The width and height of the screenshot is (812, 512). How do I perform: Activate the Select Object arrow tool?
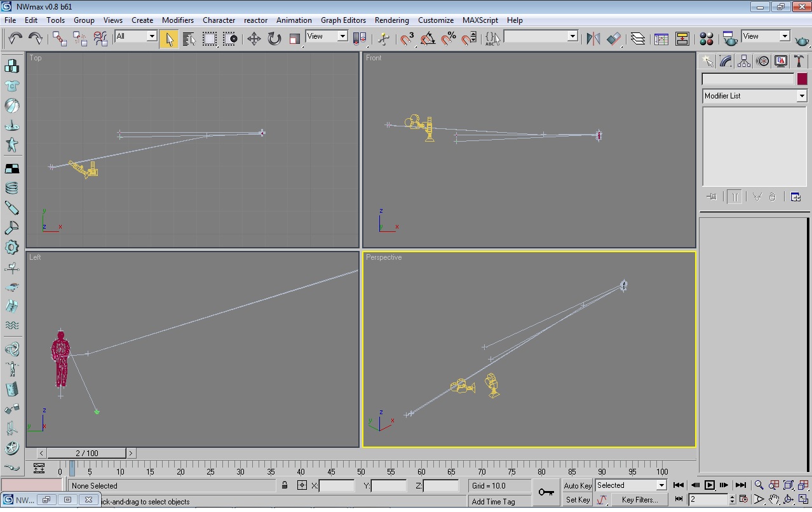[169, 39]
